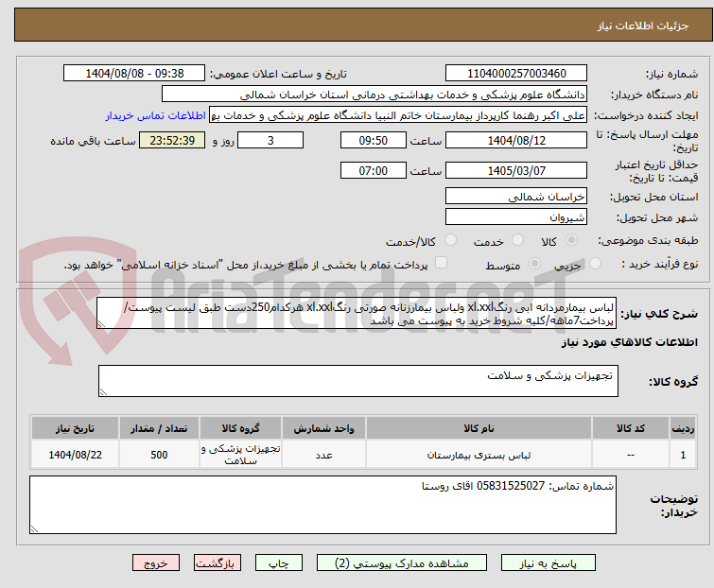The image size is (714, 588).
Task: Click the 'بازگشت' back button
Action: point(217,562)
